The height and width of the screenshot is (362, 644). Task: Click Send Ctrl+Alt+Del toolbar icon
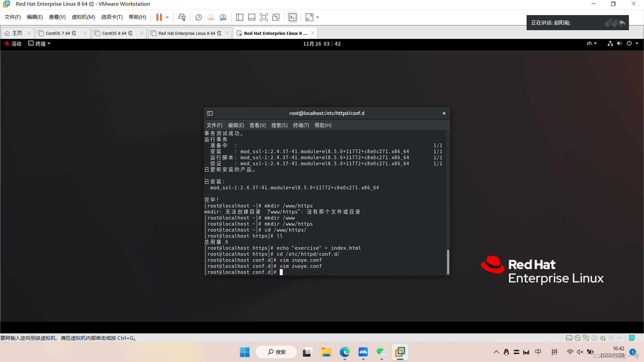182,17
